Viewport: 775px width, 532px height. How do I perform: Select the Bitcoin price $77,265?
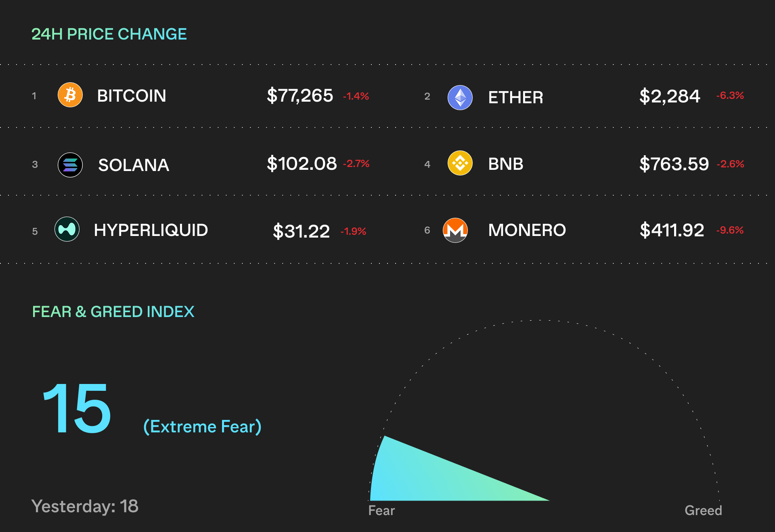click(300, 96)
